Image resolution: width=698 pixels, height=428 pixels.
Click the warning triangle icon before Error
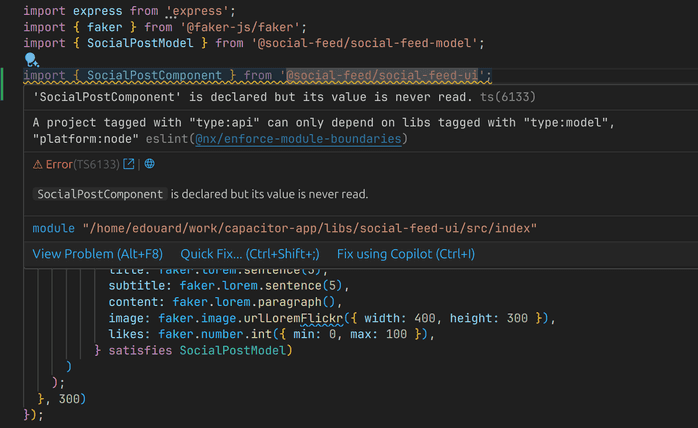[38, 163]
